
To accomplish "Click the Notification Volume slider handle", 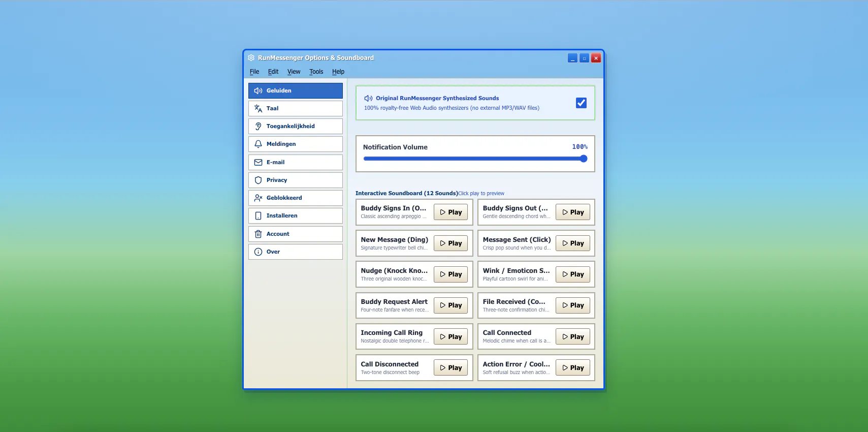I will point(584,159).
